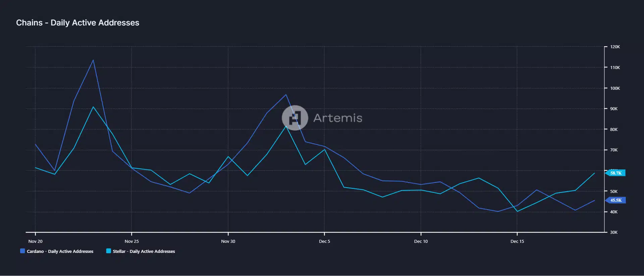Screen dimensions: 644x276
Task: Click Stellar's highest peak near 91K
Action: 93,107
